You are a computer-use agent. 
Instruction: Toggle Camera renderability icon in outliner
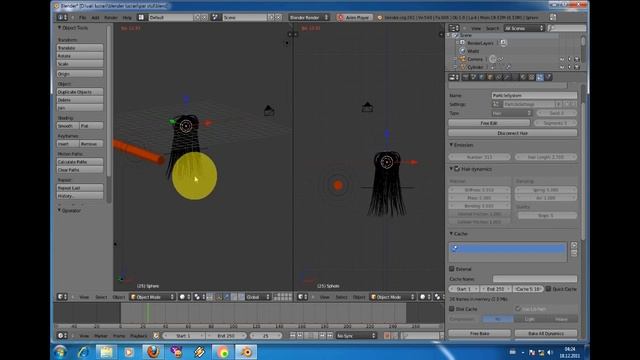click(577, 59)
